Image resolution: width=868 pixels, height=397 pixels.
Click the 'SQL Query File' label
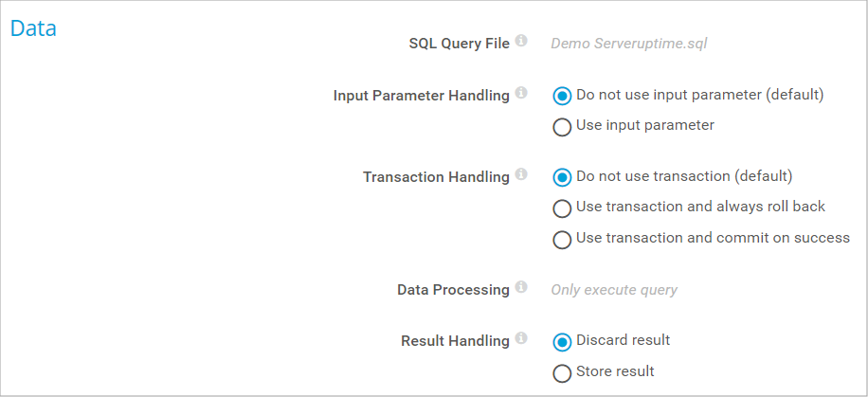(459, 44)
